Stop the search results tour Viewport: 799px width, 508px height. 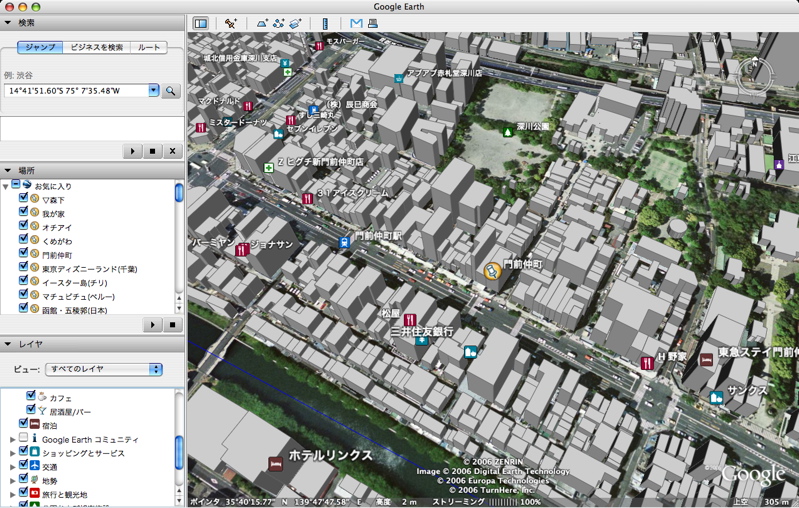[x=152, y=151]
